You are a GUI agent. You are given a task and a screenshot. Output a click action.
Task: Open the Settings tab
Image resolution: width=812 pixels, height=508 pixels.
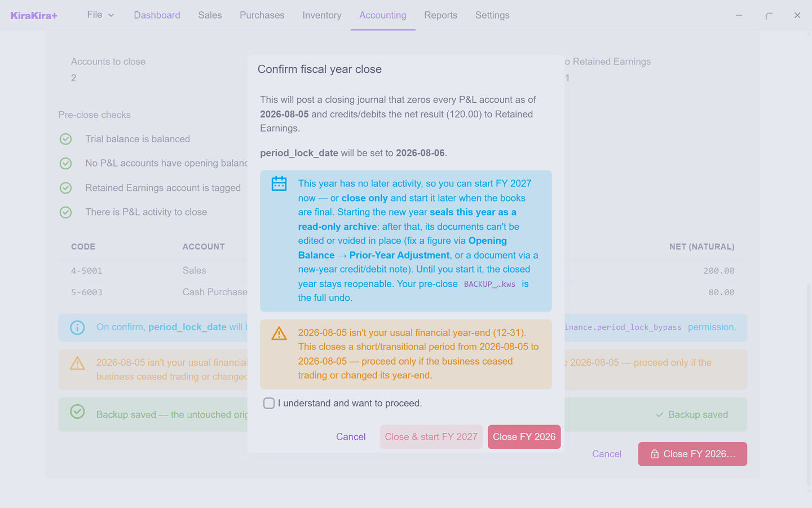point(492,15)
